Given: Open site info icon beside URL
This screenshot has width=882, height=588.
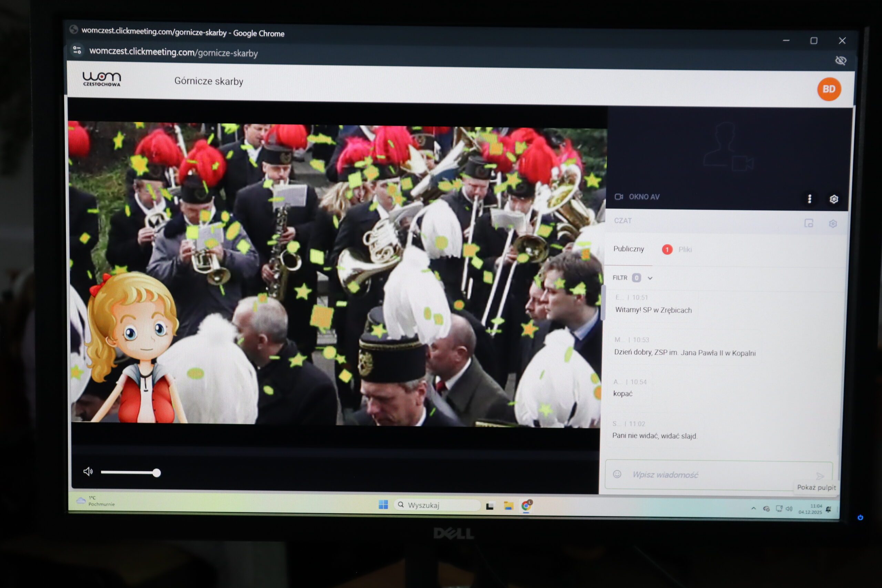Looking at the screenshot, I should pyautogui.click(x=77, y=50).
